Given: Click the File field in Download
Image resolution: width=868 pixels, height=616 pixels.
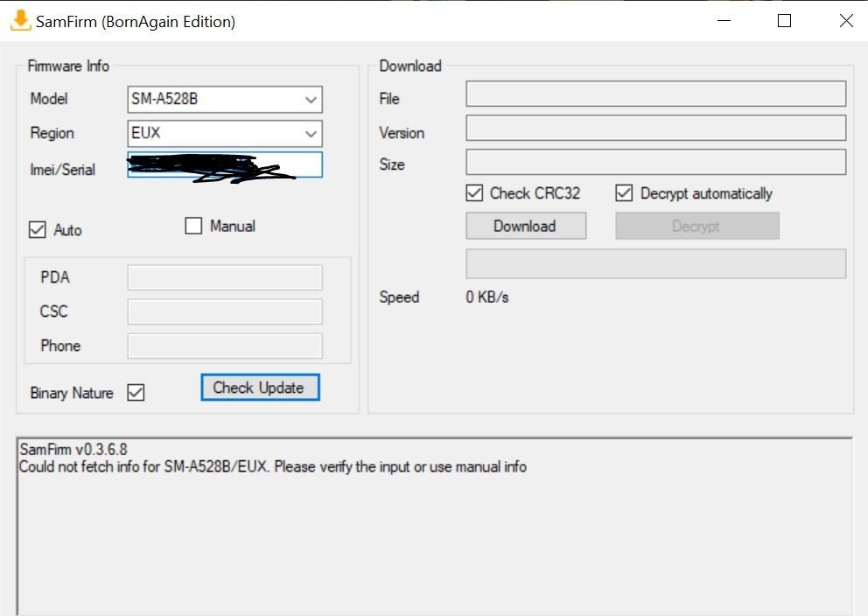Looking at the screenshot, I should [x=656, y=94].
